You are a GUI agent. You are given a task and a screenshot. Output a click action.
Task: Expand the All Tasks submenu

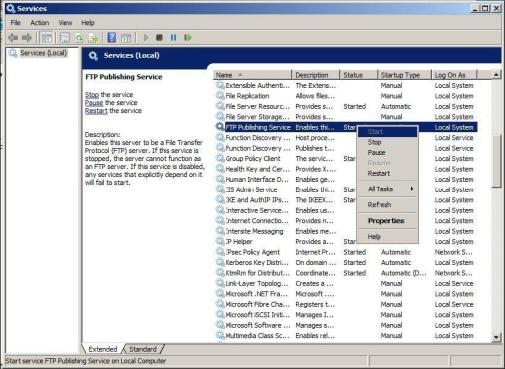(x=387, y=189)
